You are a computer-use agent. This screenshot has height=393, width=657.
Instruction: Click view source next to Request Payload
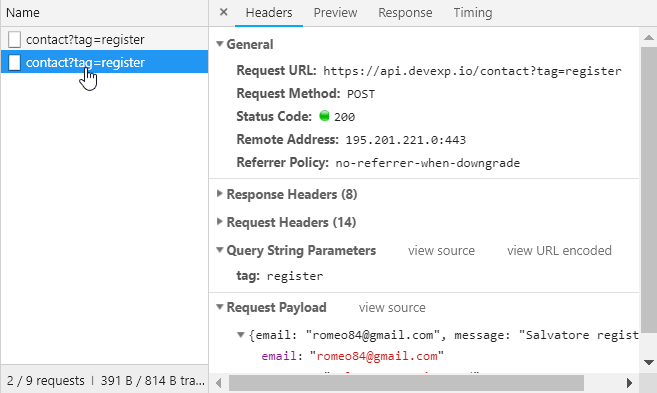pyautogui.click(x=392, y=308)
